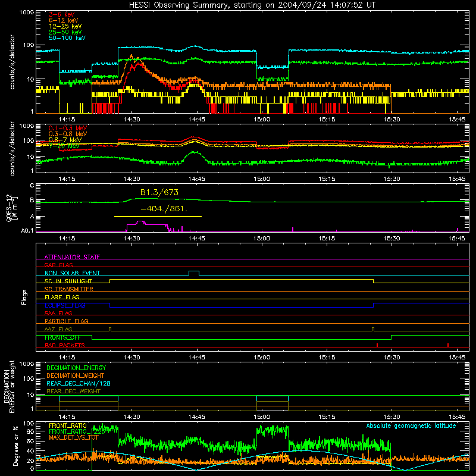
Task: Click the '12-25 keV' legend label
Action: tap(65, 26)
